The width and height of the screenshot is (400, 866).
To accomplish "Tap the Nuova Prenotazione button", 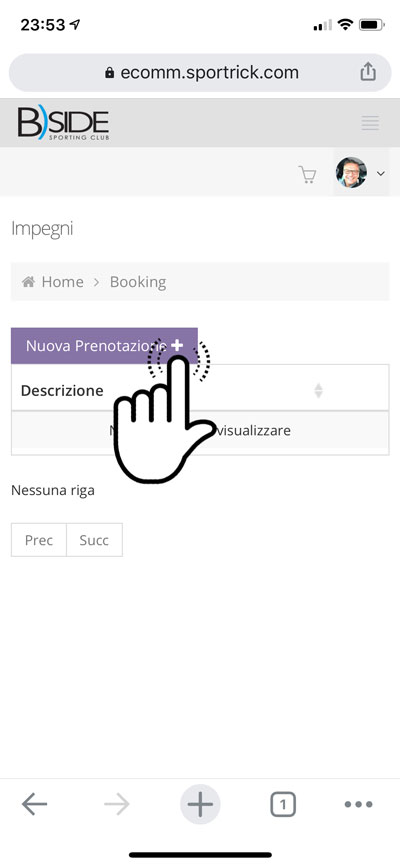I will [104, 346].
